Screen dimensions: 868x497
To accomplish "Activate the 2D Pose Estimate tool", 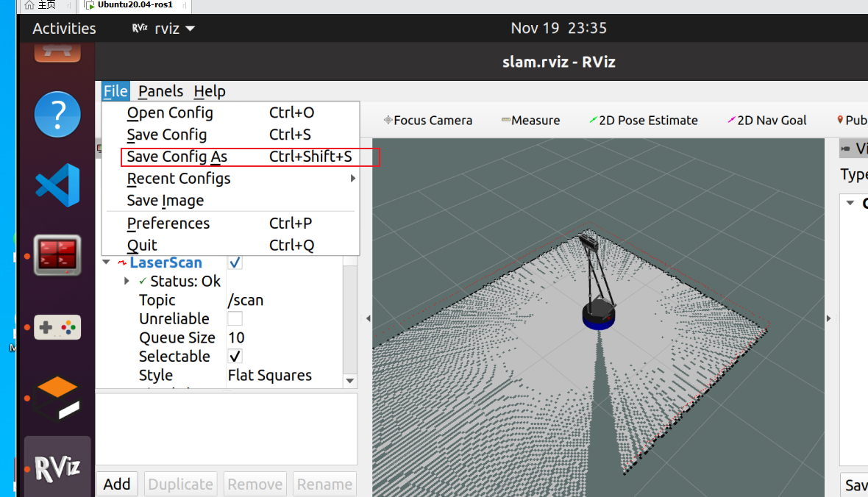I will click(643, 121).
